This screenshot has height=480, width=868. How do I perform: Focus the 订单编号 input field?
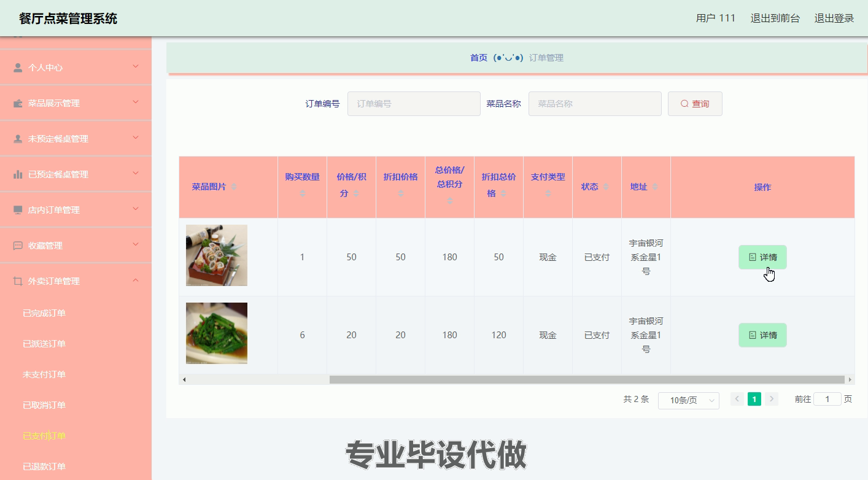(x=414, y=104)
